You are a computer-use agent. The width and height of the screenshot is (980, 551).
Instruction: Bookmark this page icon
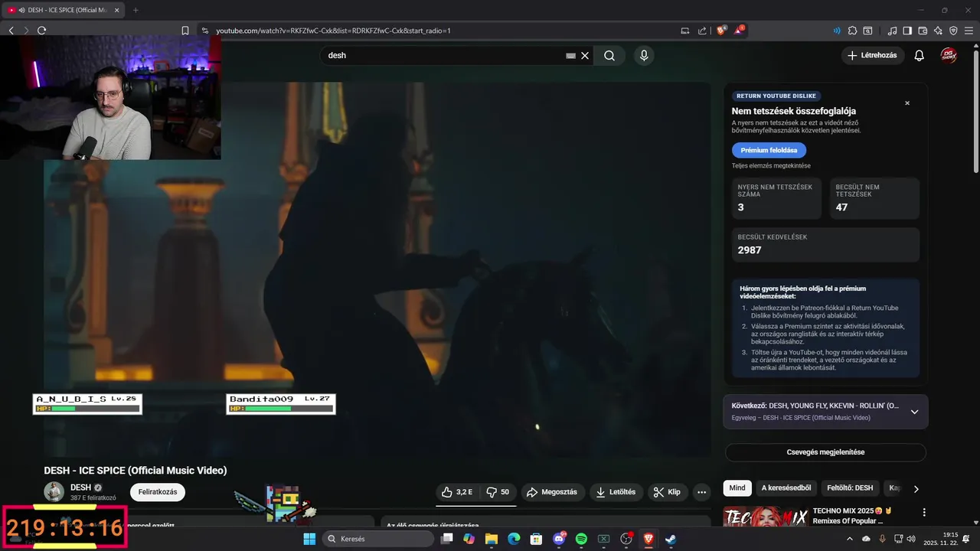coord(185,31)
